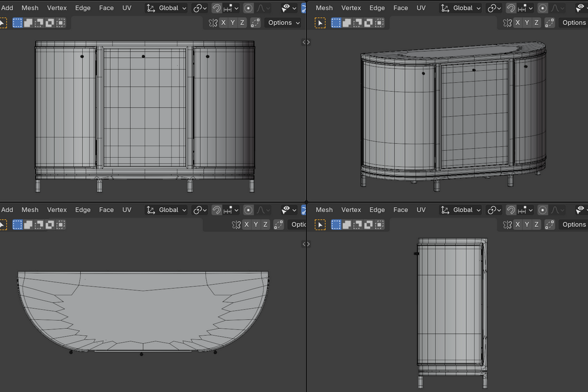Set new selection mode in bottom-right viewport

coord(336,224)
